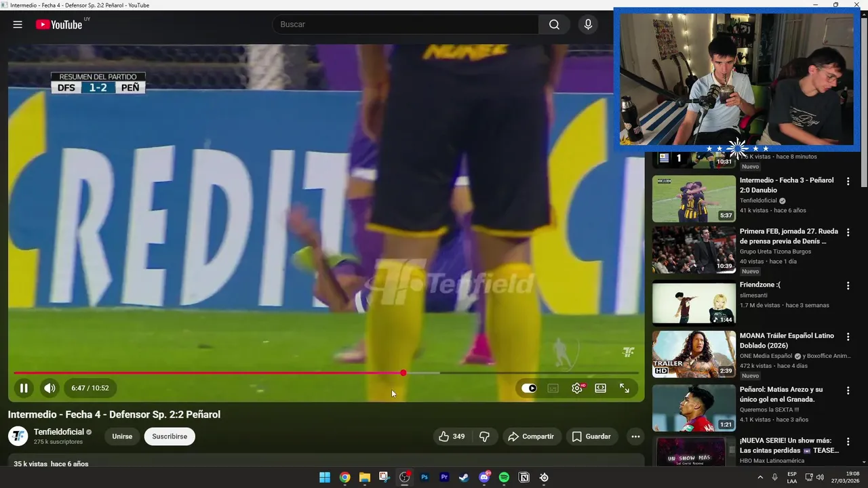Open Spotify from taskbar
Screen dimensions: 868x488
point(504,477)
